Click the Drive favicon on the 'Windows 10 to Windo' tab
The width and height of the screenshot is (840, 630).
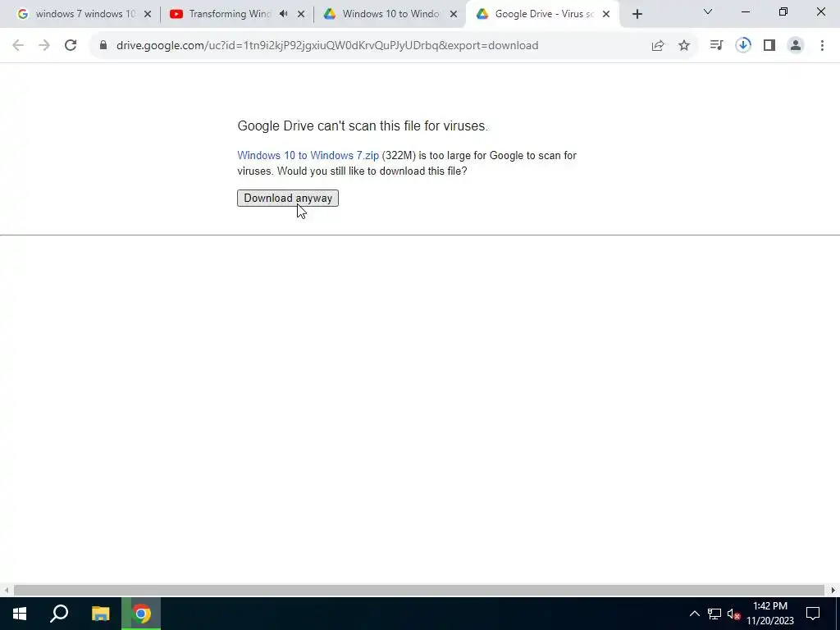click(330, 15)
